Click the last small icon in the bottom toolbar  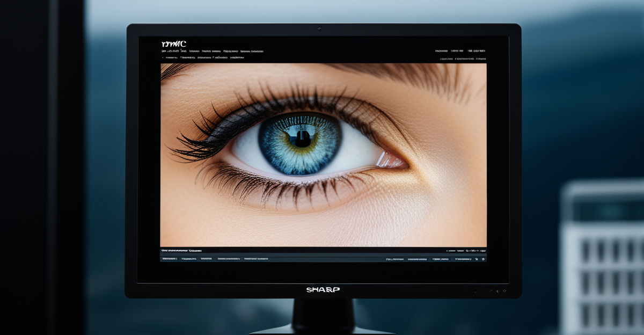tap(482, 259)
